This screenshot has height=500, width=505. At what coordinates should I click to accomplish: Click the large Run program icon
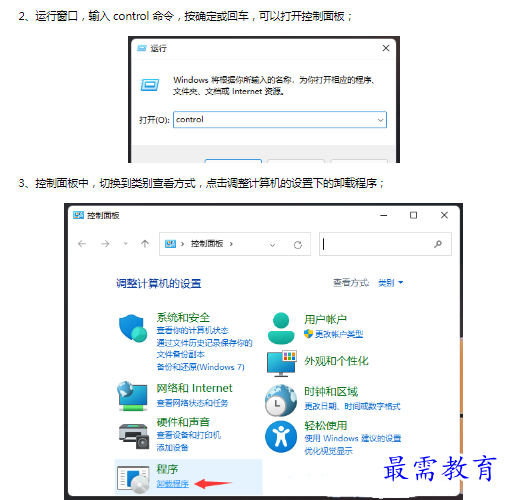[x=150, y=85]
